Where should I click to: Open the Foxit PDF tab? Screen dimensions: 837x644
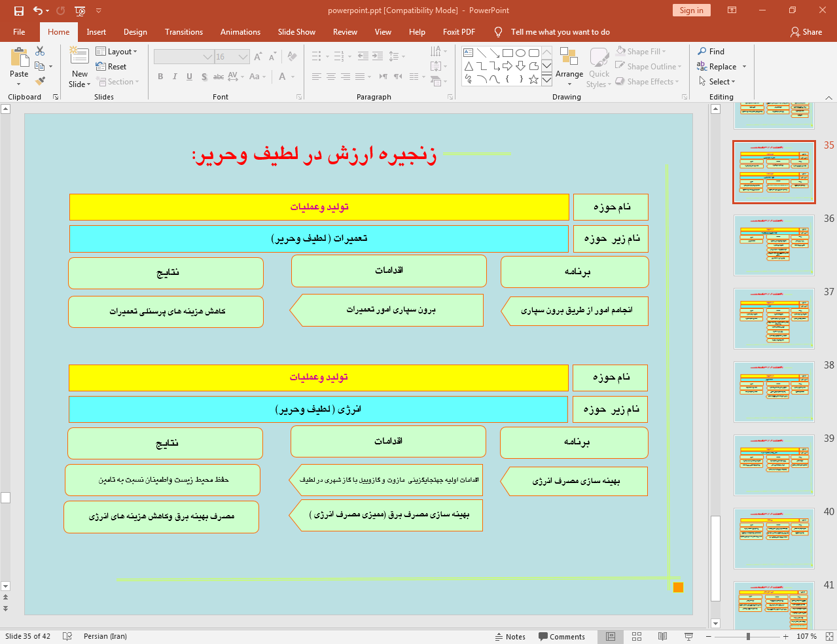(x=459, y=31)
